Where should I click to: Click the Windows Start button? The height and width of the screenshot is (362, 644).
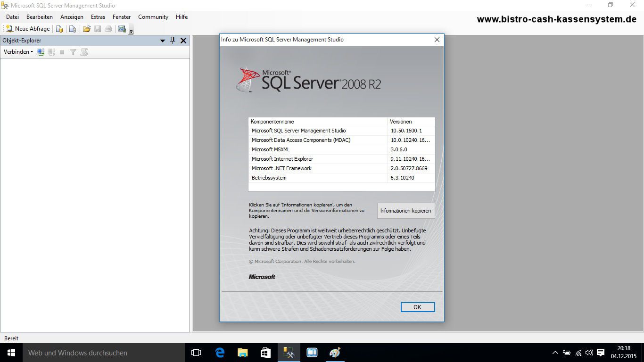point(11,353)
